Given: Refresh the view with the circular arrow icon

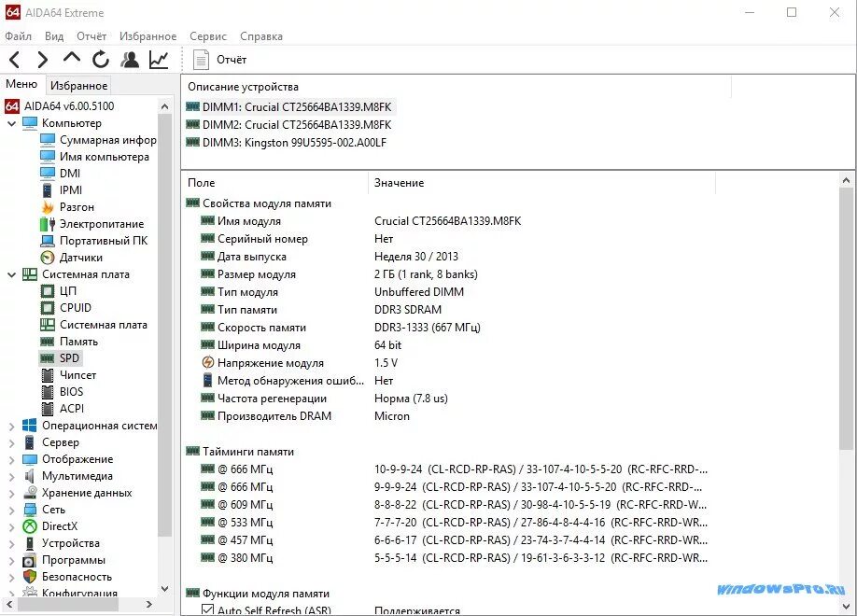Looking at the screenshot, I should tap(101, 59).
